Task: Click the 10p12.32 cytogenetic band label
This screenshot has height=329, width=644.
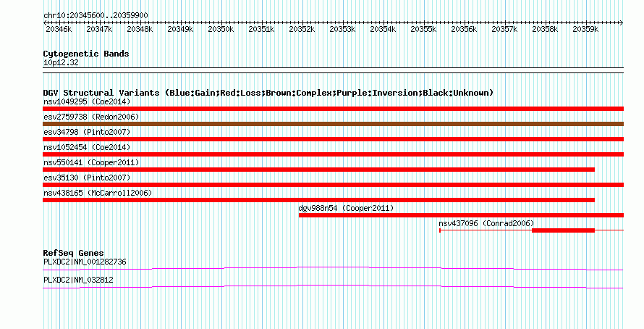Action: [61, 63]
